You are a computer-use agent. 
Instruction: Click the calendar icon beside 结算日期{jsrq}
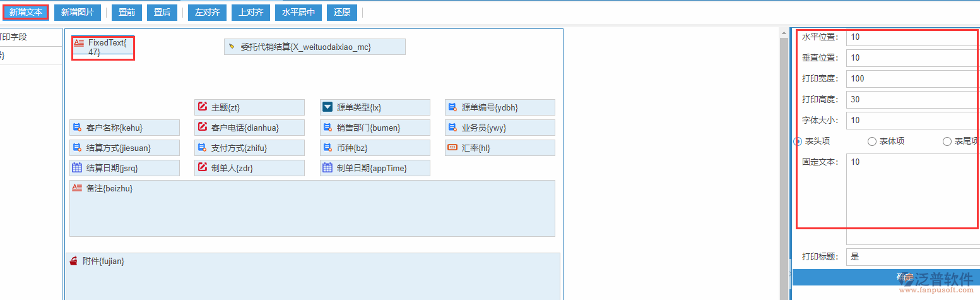click(77, 168)
